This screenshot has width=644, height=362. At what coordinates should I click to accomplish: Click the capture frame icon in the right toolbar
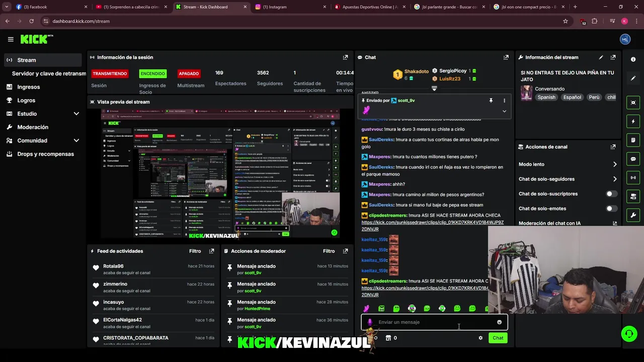click(633, 103)
